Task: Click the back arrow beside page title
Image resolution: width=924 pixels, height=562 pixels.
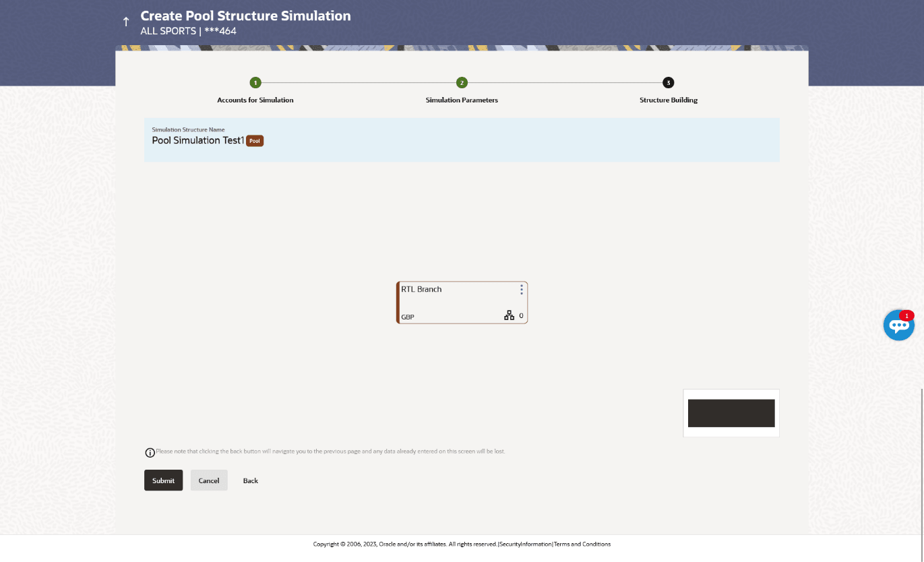Action: 125,22
